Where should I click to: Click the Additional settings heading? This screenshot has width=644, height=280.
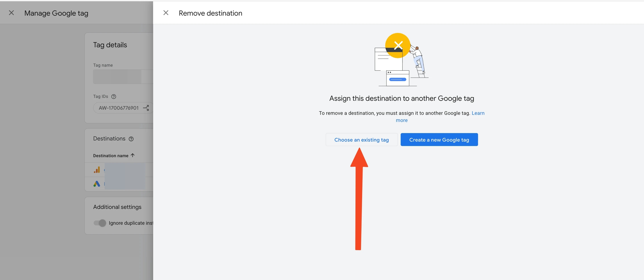point(117,207)
